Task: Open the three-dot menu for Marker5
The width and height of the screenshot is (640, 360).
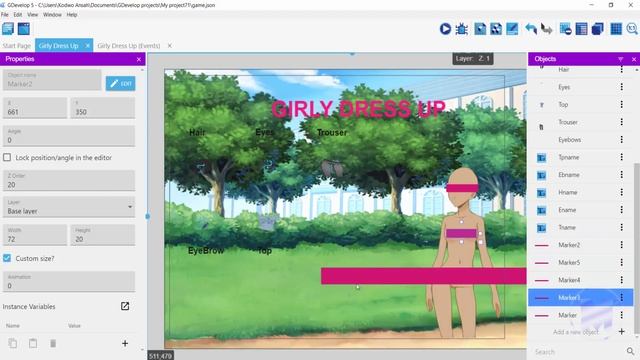Action: [622, 262]
